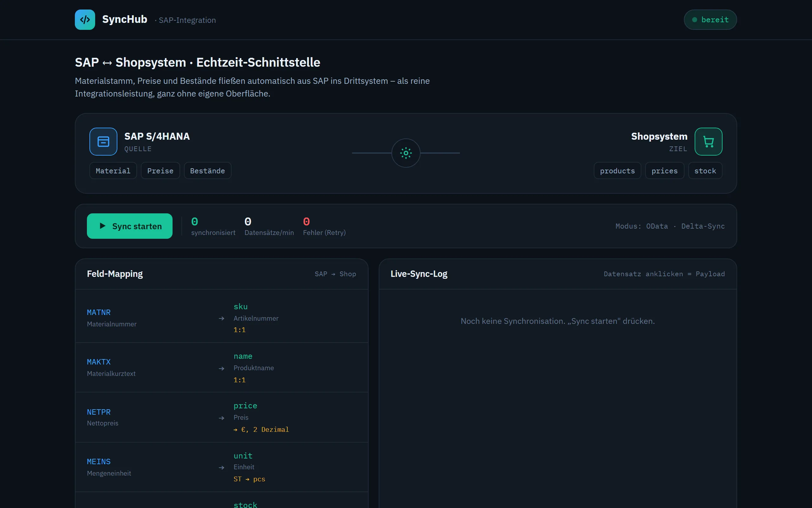Select the prices chip
Screen dimensions: 812x508
point(665,171)
